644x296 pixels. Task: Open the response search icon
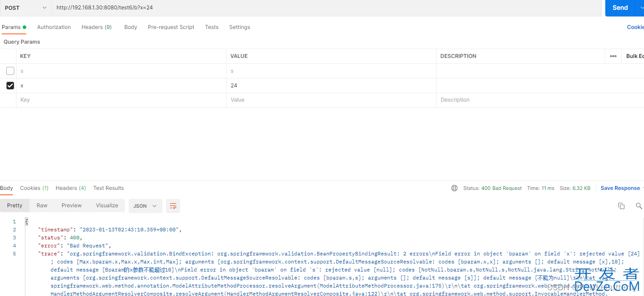(639, 206)
